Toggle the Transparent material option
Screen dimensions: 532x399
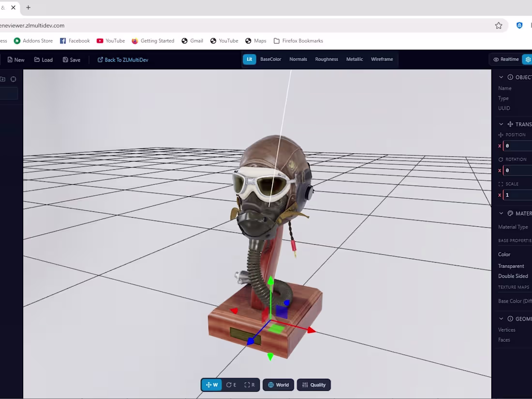[x=511, y=266]
